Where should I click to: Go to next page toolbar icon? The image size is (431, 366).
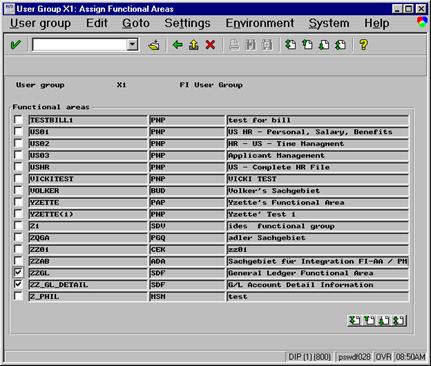(324, 45)
